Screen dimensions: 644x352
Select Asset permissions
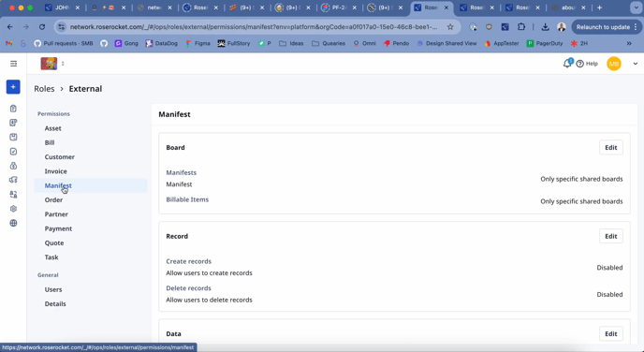click(53, 128)
